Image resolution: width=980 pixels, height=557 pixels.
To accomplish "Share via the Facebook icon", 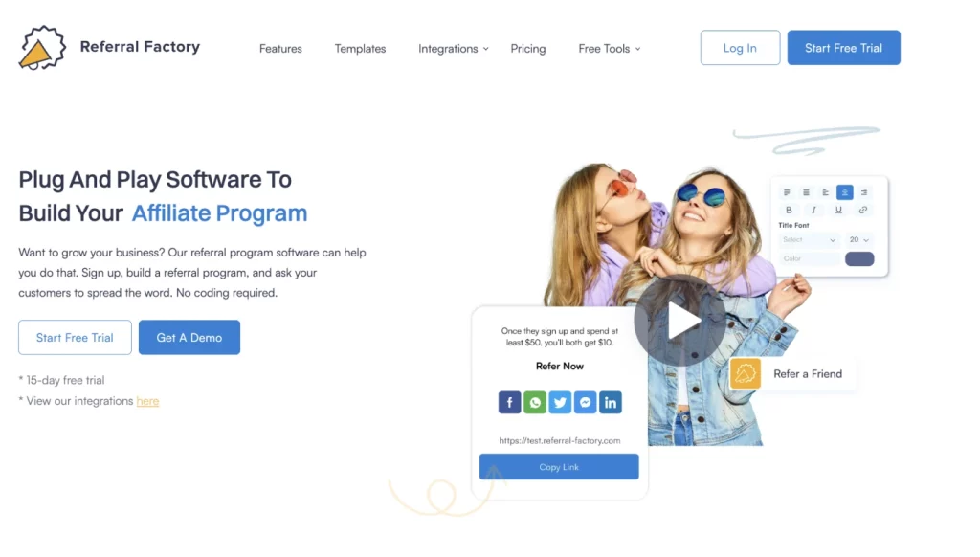I will tap(509, 402).
